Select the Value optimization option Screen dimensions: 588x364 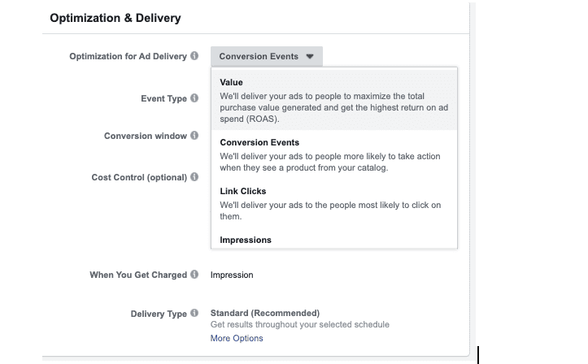pyautogui.click(x=333, y=100)
